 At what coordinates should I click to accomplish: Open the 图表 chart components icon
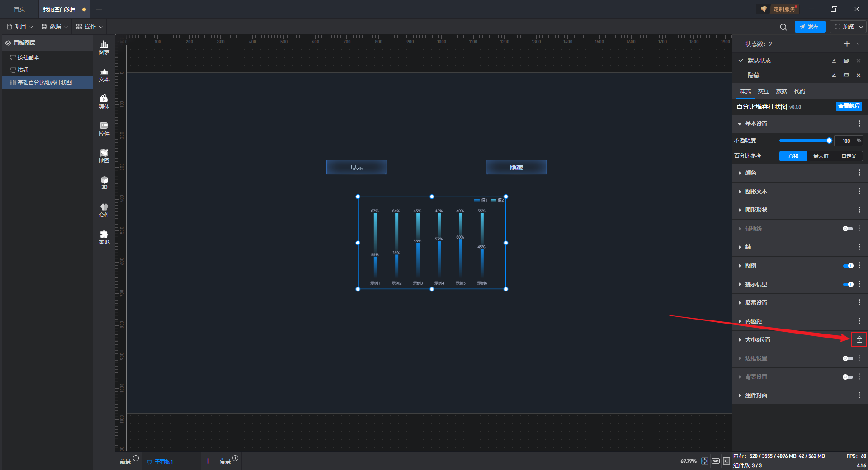tap(104, 47)
